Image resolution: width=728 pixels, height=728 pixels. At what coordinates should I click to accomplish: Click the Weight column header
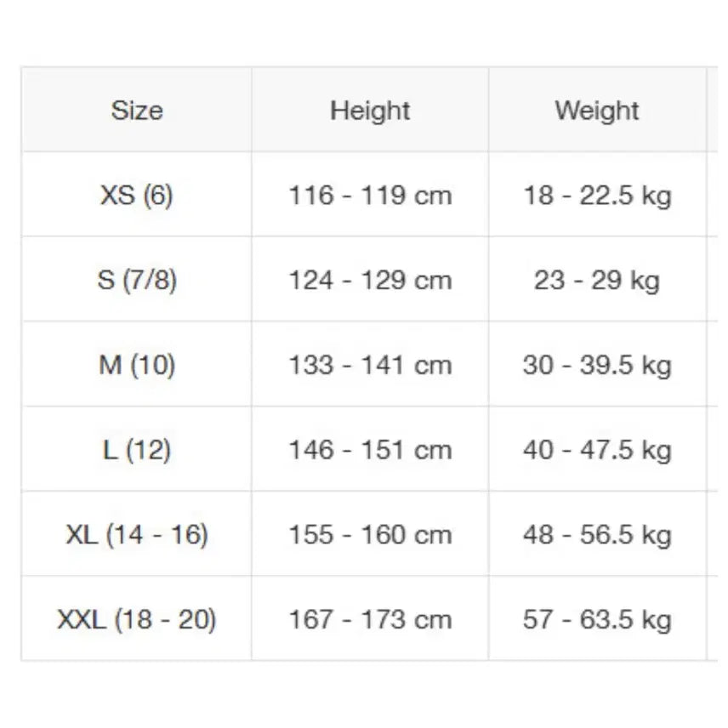597,111
